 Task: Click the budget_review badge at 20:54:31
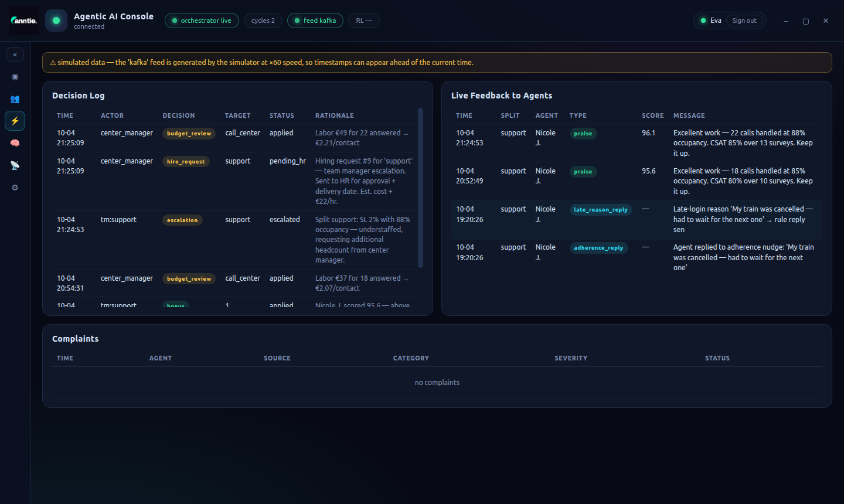tap(189, 279)
